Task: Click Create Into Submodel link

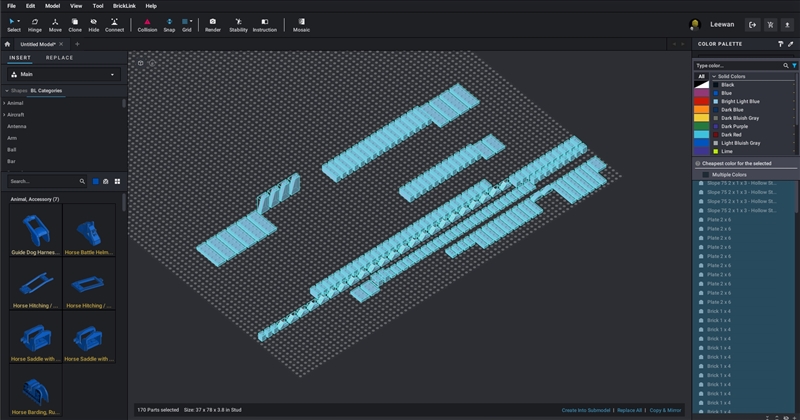Action: pos(585,410)
